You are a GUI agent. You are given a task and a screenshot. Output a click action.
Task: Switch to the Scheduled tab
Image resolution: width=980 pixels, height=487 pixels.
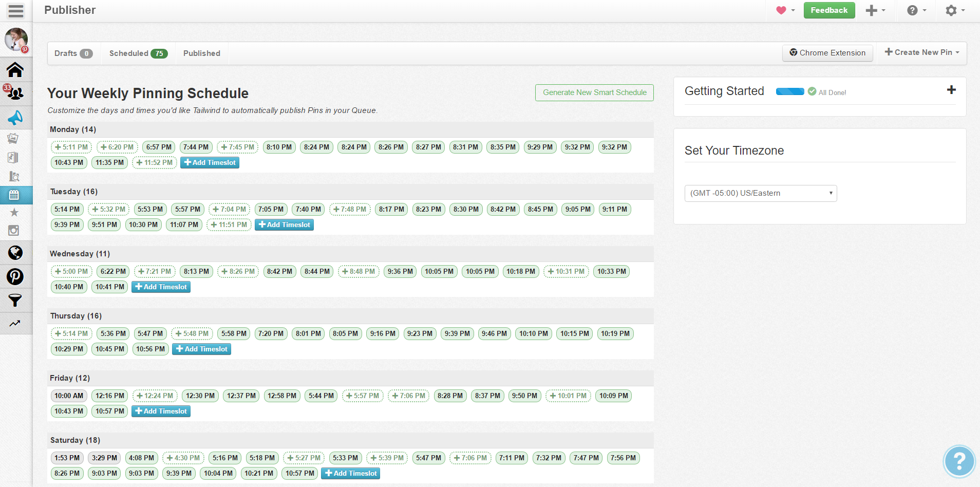(138, 53)
